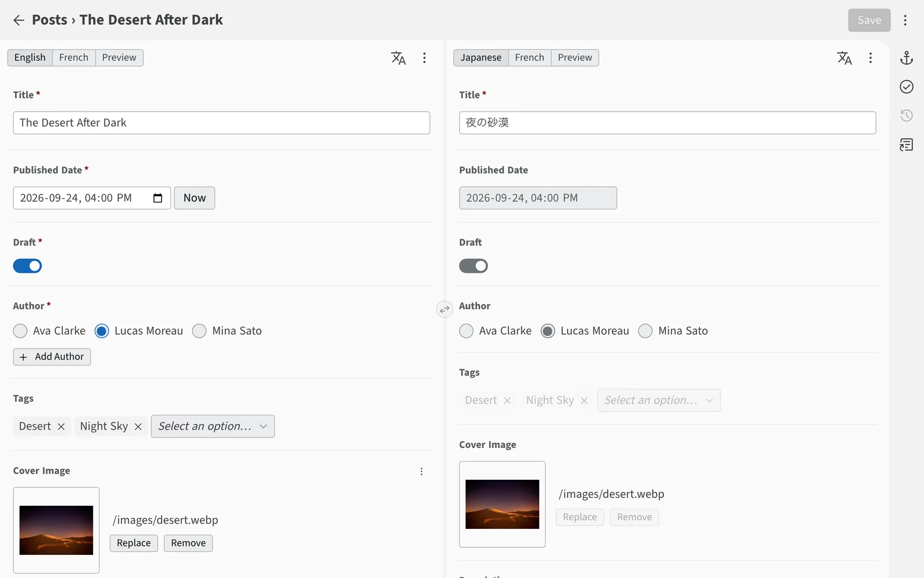
Task: Click the anchor icon in the right sidebar
Action: (907, 58)
